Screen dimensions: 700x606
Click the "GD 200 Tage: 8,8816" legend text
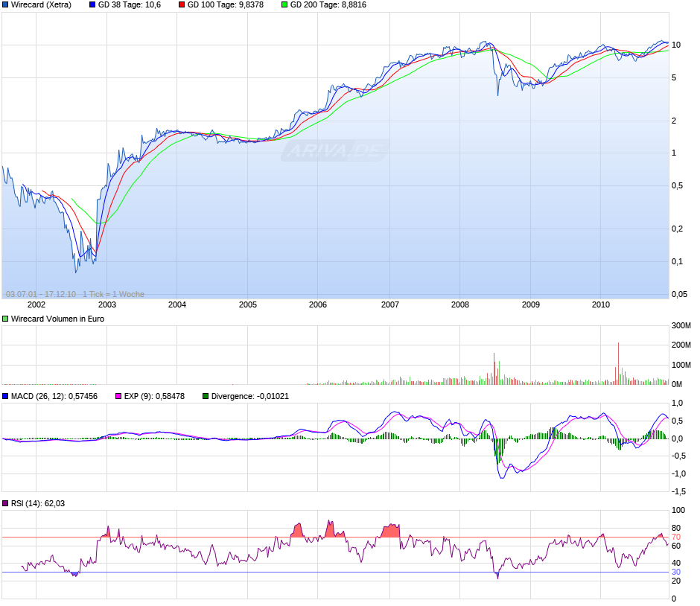pos(328,4)
